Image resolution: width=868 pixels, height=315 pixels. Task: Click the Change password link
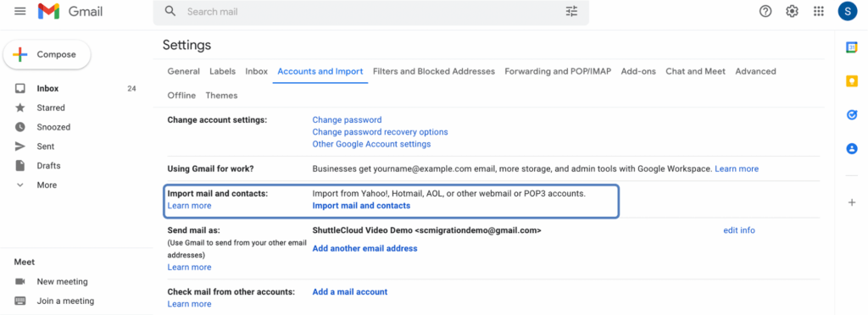tap(347, 120)
